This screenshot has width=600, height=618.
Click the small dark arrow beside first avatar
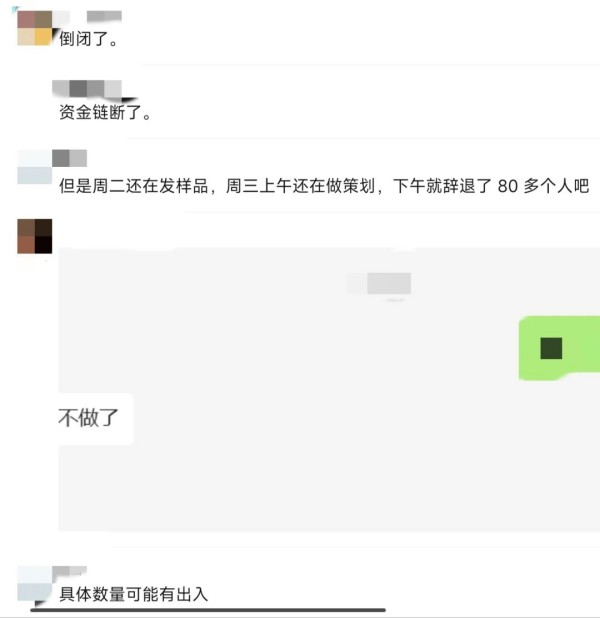pos(56,33)
